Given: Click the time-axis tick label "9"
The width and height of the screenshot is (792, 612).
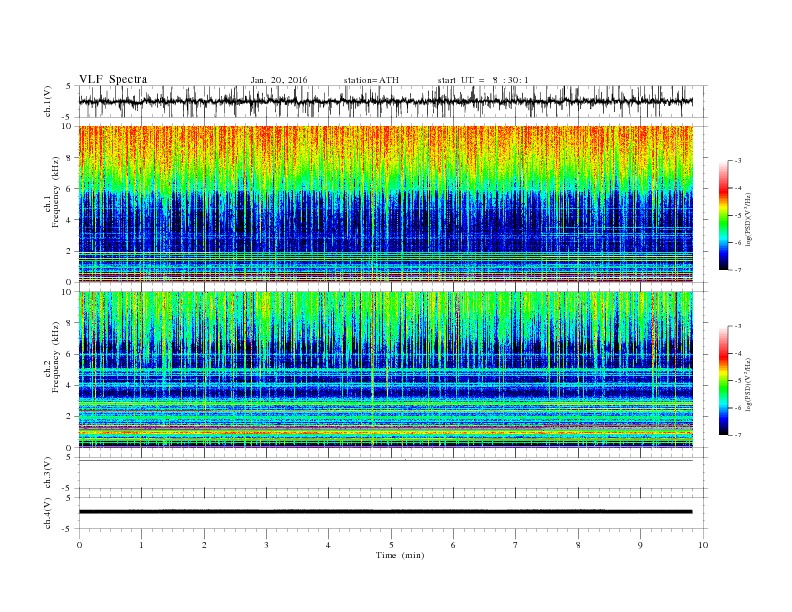Looking at the screenshot, I should pyautogui.click(x=640, y=545).
